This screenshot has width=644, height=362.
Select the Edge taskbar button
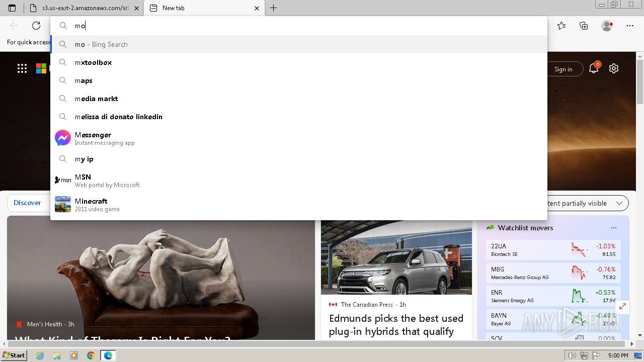click(108, 355)
